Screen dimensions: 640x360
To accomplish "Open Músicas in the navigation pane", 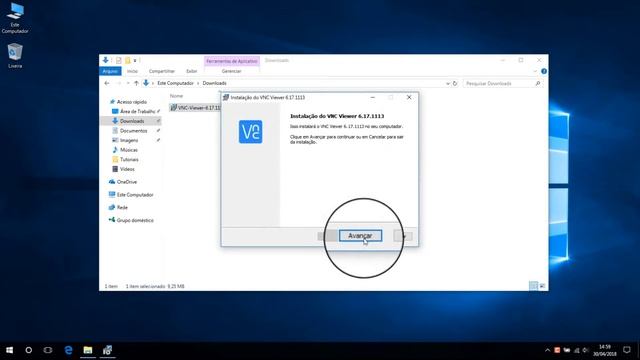I will tap(129, 150).
